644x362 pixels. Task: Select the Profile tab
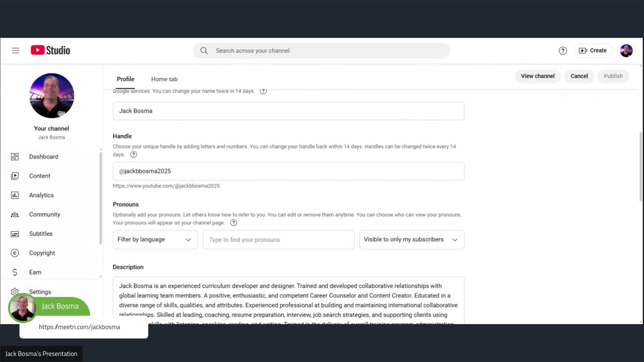point(125,79)
